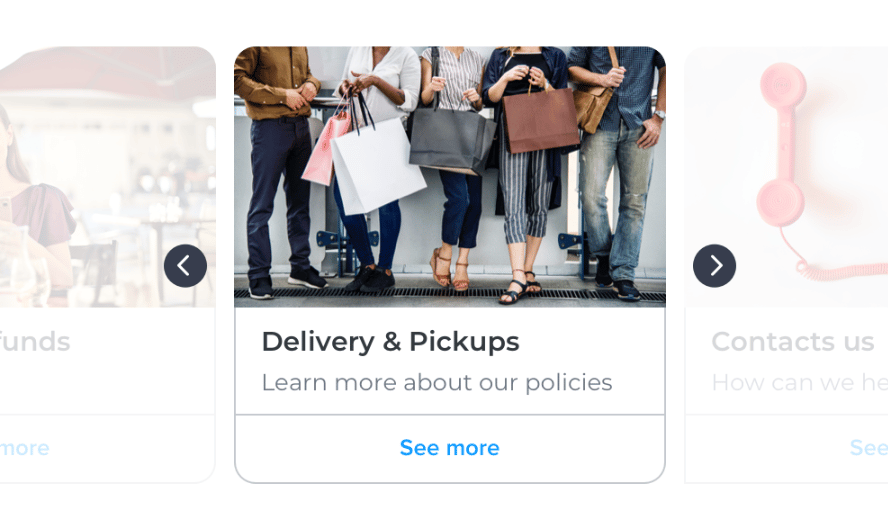This screenshot has height=508, width=888.
Task: Click the How can we help subtitle
Action: (x=800, y=383)
